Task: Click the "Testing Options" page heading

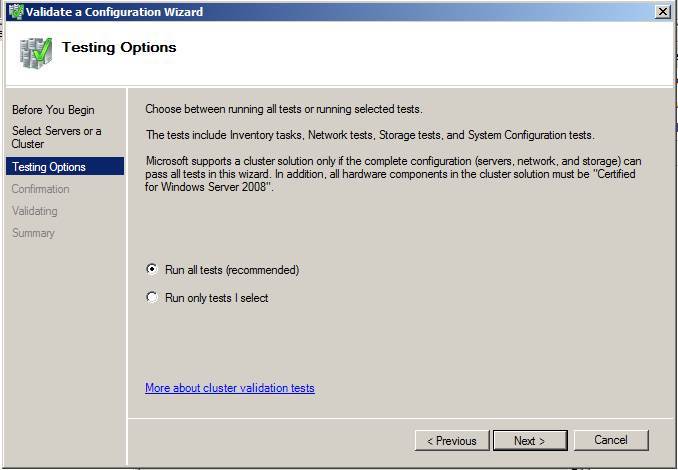Action: (119, 47)
